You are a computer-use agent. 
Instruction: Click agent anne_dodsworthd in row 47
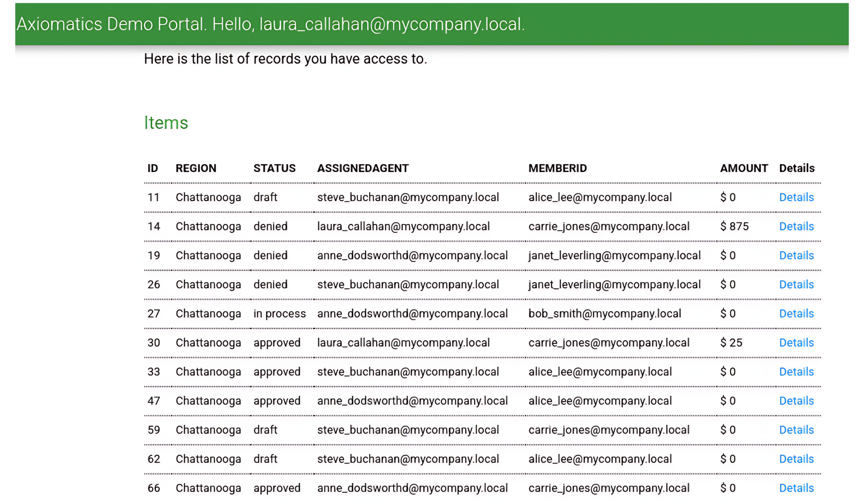[x=412, y=401]
